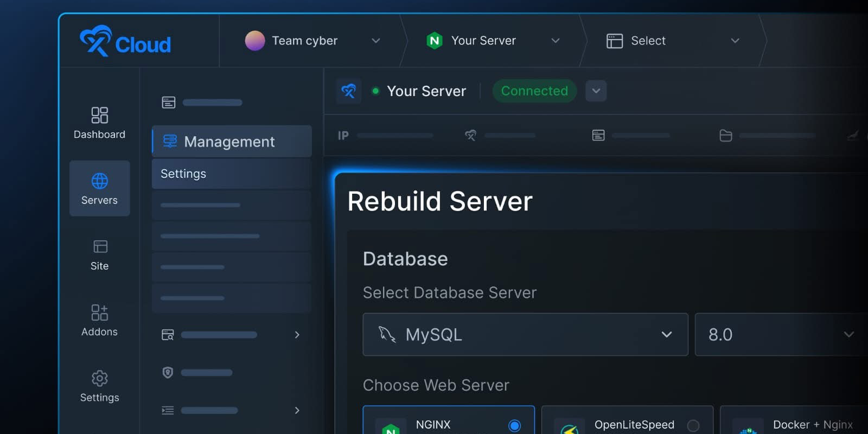Click the xCloud logo

(125, 41)
